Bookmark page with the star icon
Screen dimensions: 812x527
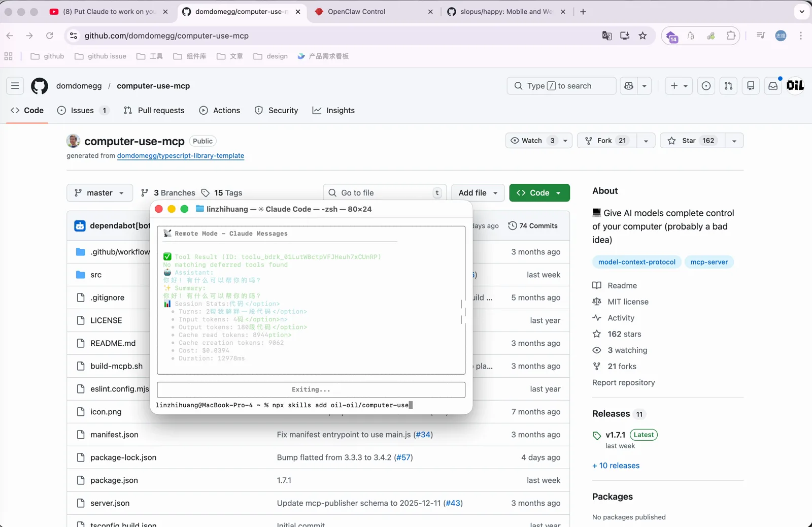click(x=643, y=36)
